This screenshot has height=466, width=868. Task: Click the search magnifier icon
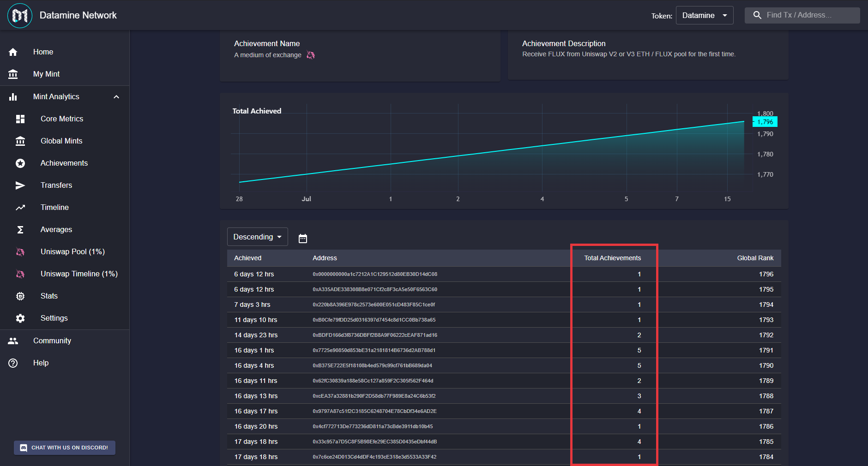[x=757, y=15]
